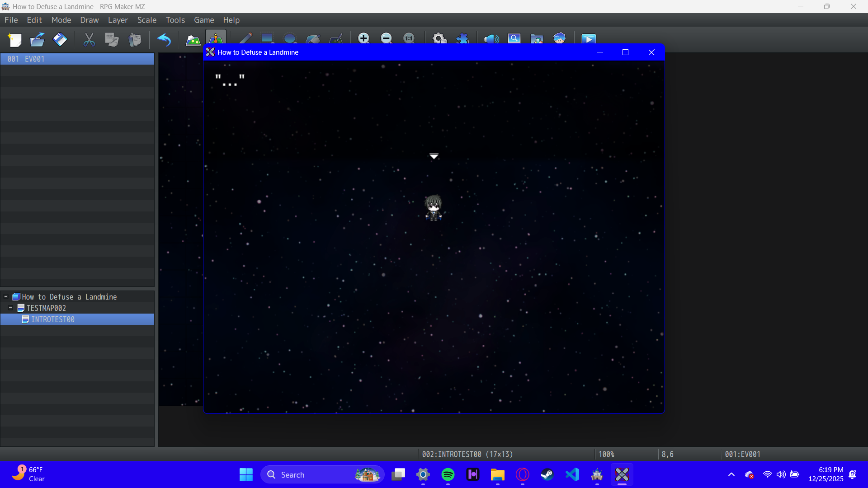Save project with floppy disk icon
Screen dimensions: 868x488
60,40
